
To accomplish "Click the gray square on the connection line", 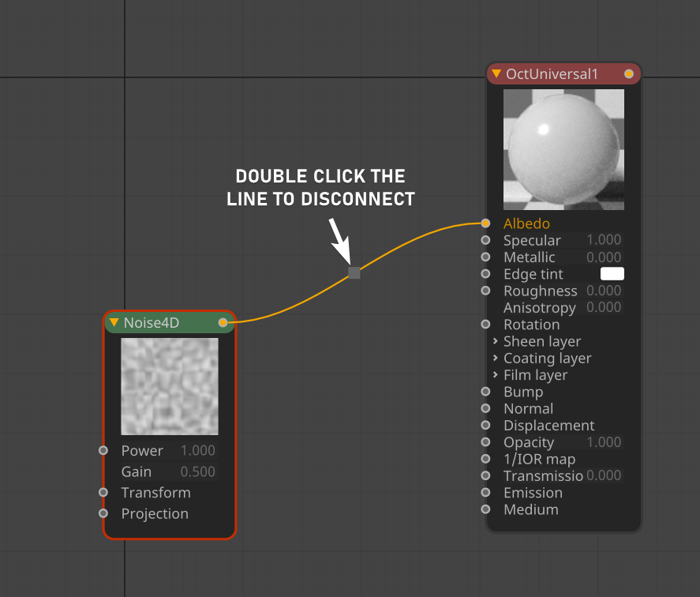I will (x=354, y=272).
